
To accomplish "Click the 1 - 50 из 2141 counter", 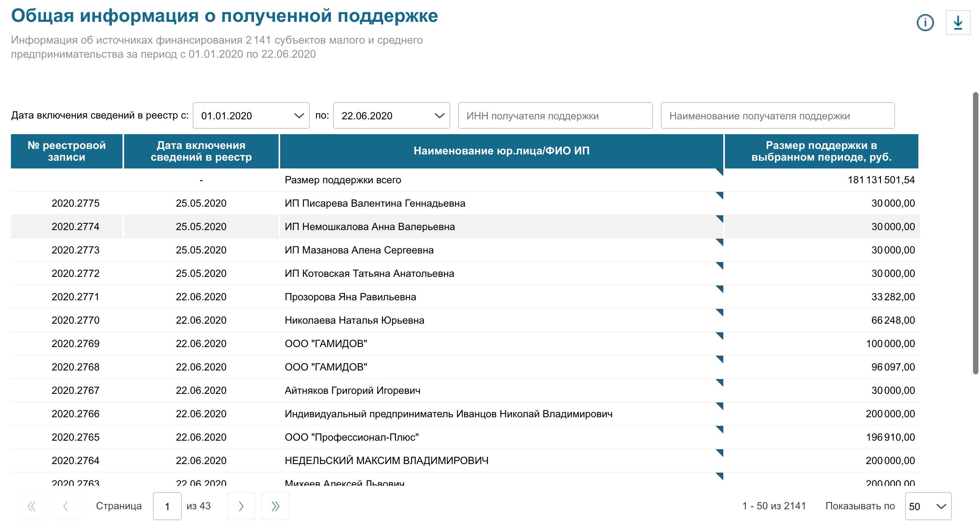I will tap(774, 506).
